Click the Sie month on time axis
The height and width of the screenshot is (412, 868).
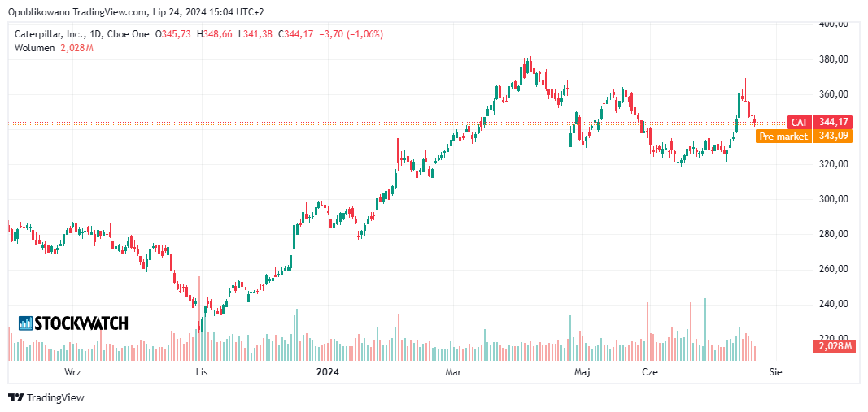[775, 372]
